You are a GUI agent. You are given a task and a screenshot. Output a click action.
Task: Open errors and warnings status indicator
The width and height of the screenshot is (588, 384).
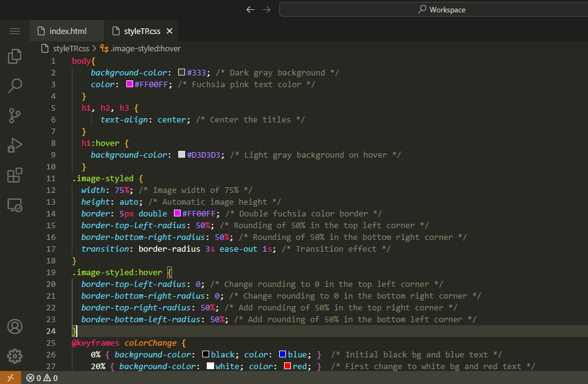click(42, 378)
